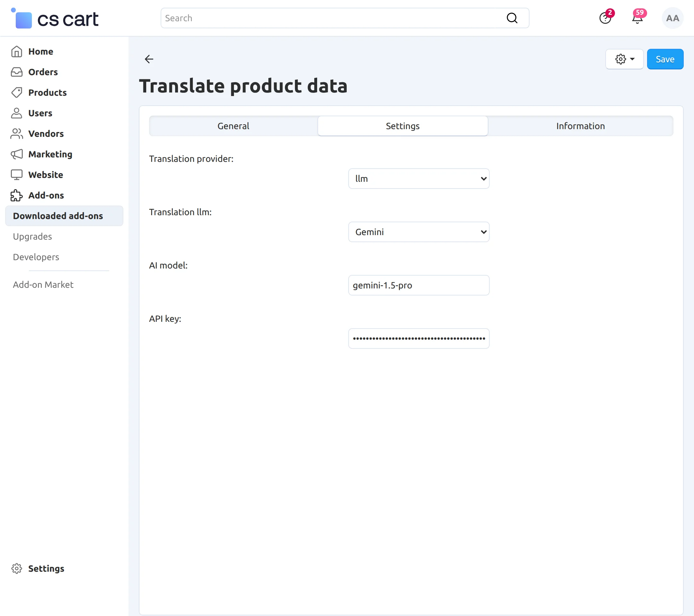694x616 pixels.
Task: Click the Products tag icon
Action: (17, 92)
